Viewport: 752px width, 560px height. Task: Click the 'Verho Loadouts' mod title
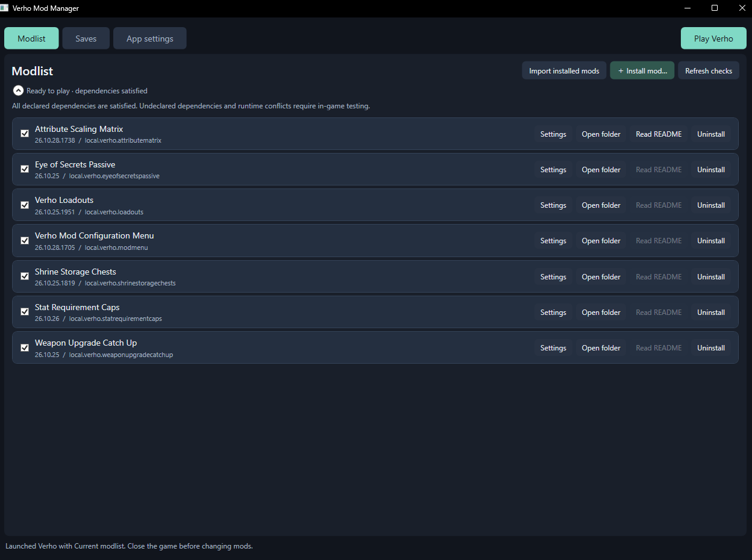click(x=64, y=200)
